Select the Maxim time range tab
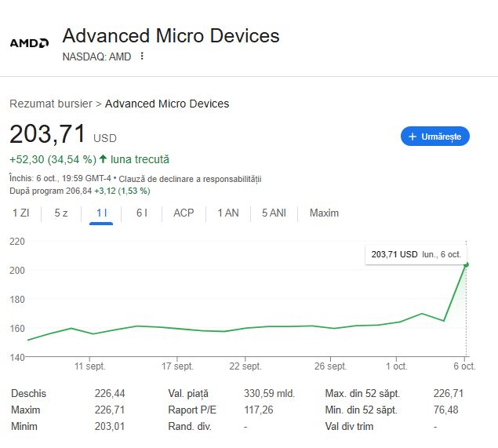 [324, 213]
